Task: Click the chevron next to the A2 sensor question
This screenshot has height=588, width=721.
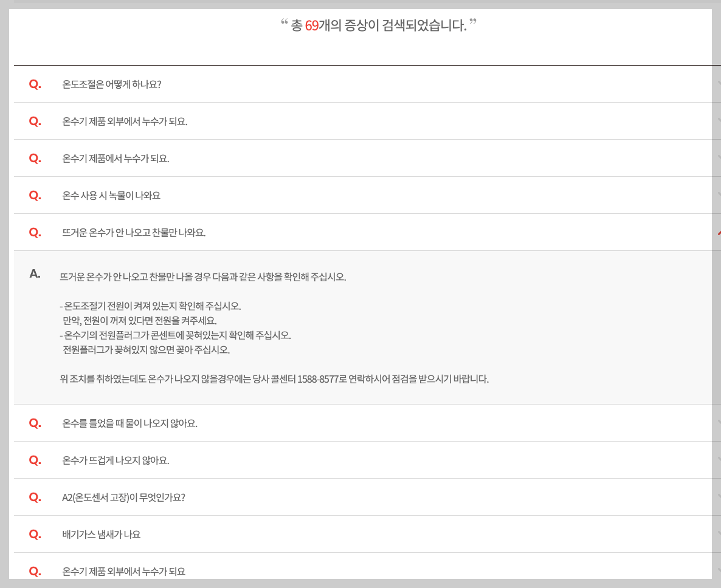Action: [x=720, y=497]
